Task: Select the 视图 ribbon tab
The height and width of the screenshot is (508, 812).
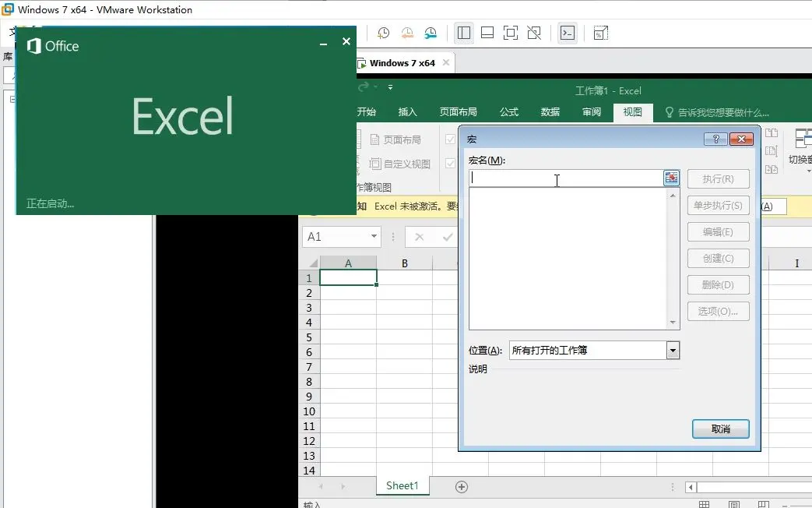Action: 632,112
